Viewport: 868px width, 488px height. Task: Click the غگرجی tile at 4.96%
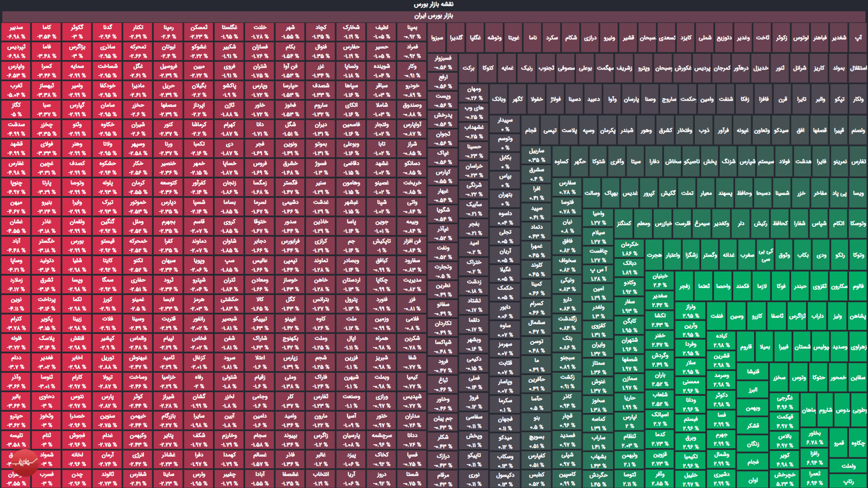point(784,402)
